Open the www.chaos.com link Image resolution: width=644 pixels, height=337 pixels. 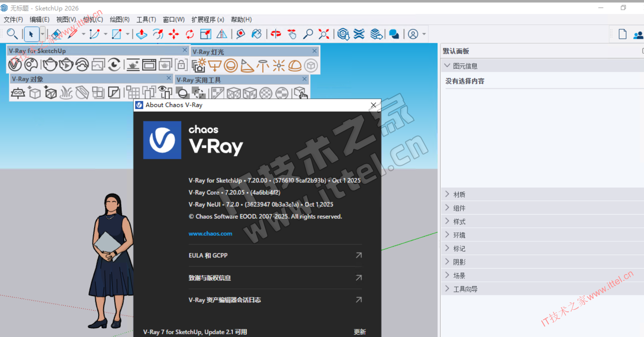[x=210, y=234]
